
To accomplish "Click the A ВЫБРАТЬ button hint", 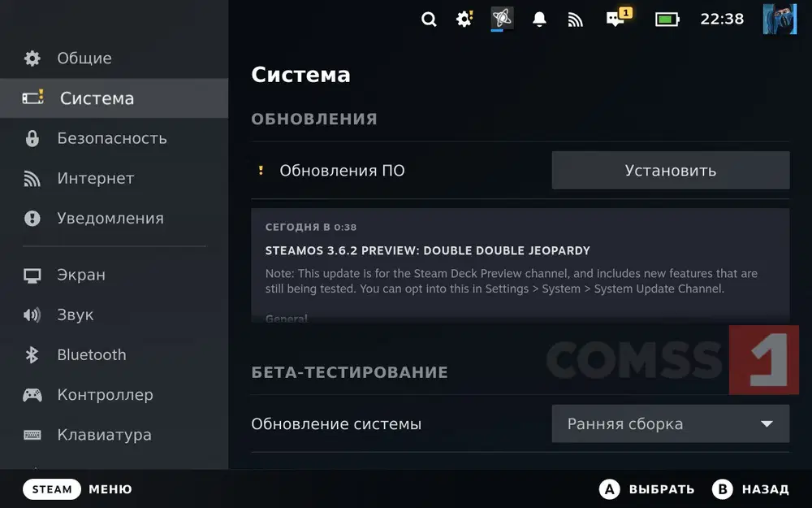I will point(646,489).
